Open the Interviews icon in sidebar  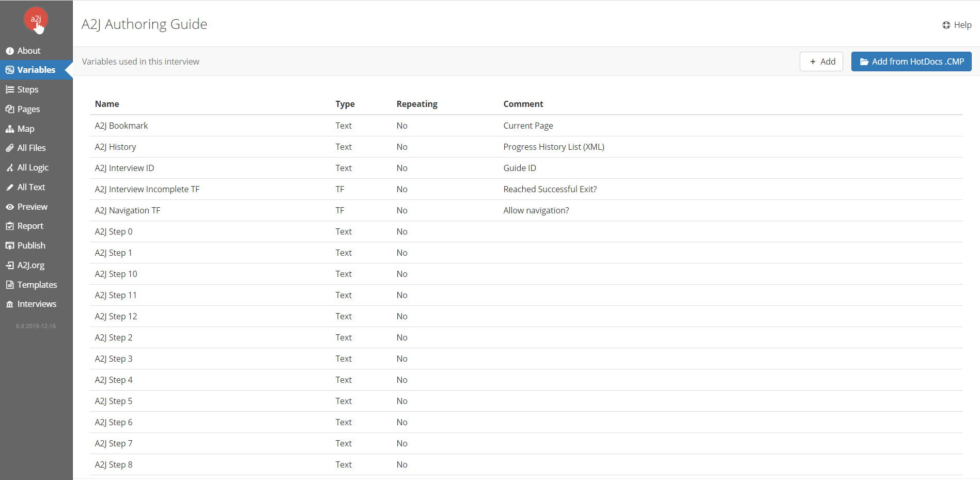9,304
